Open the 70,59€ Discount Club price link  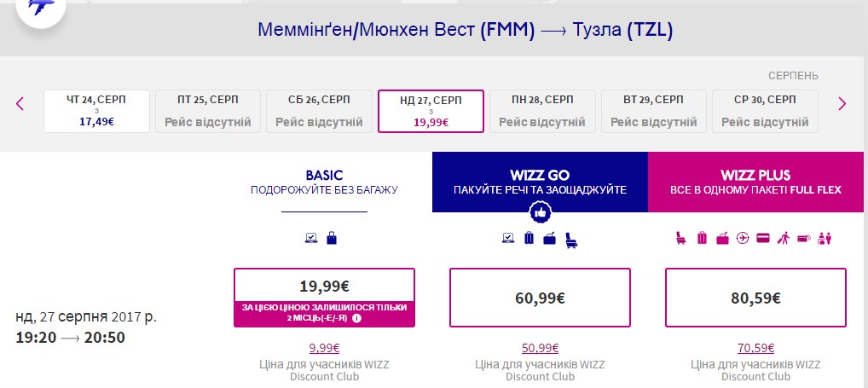(x=755, y=348)
